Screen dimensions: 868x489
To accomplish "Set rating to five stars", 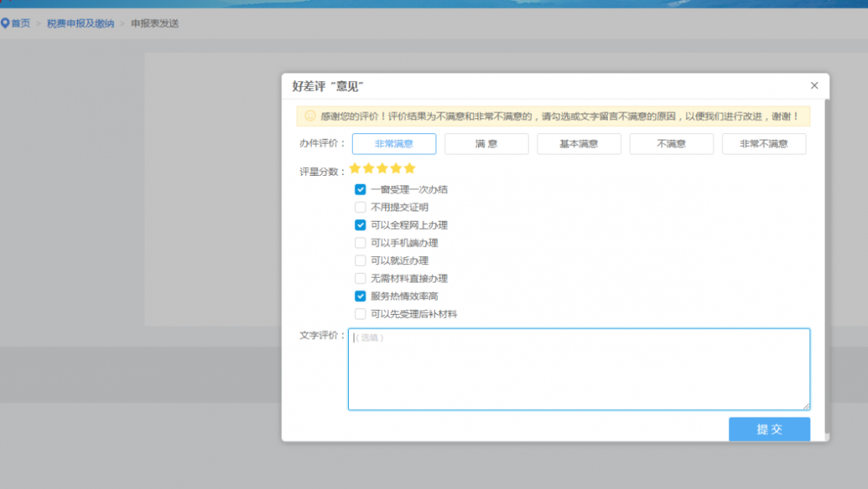I will (x=410, y=168).
